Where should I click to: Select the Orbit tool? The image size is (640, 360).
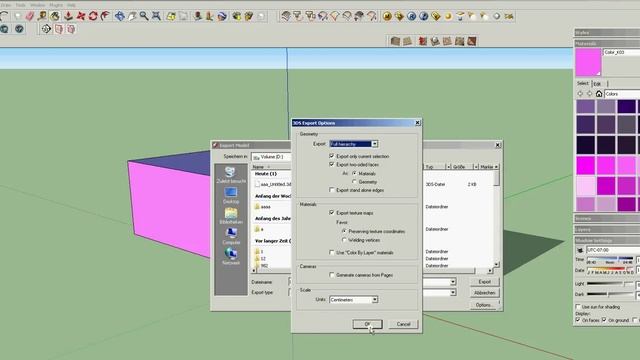(120, 16)
